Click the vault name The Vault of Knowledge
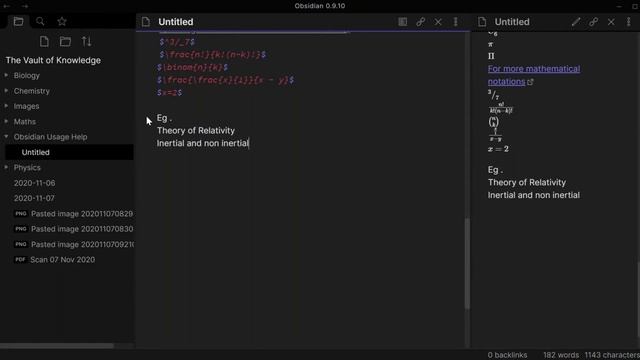 coord(53,60)
